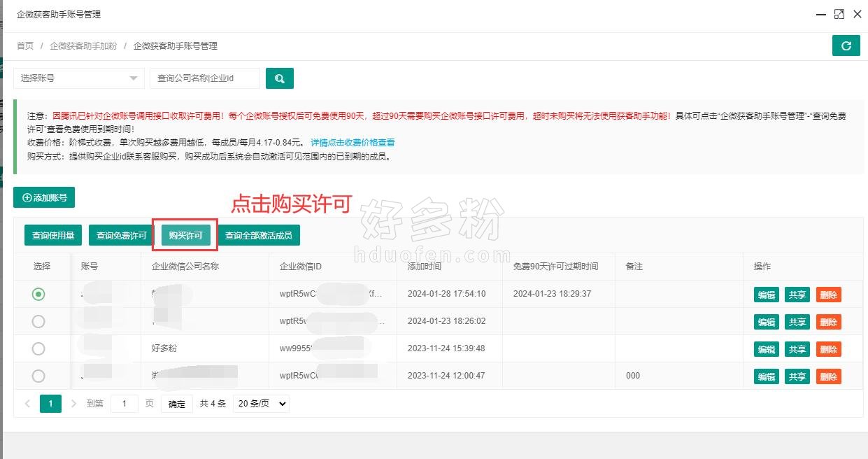
Task: Click breadcrumb 企微获客助手账号管理
Action: pyautogui.click(x=176, y=46)
